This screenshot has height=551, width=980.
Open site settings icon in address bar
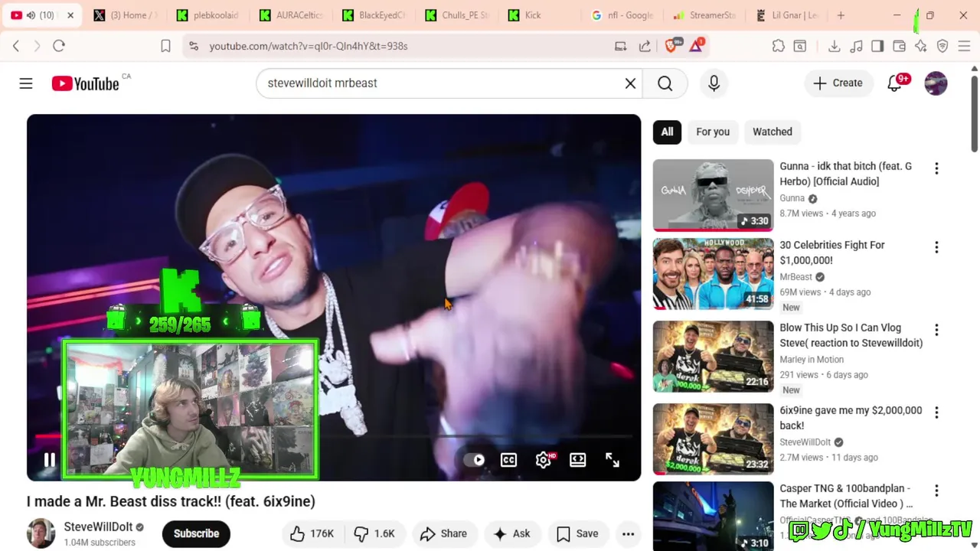(x=194, y=46)
